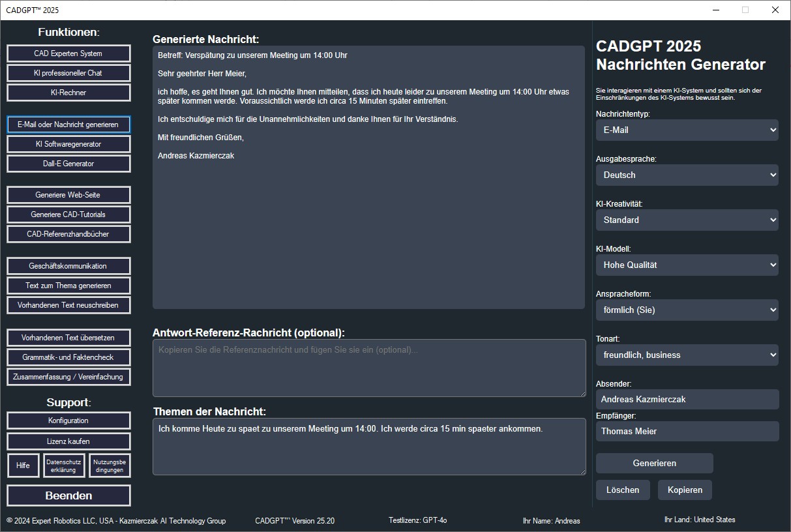Click Generiere CAD-Tutorials

(68, 214)
